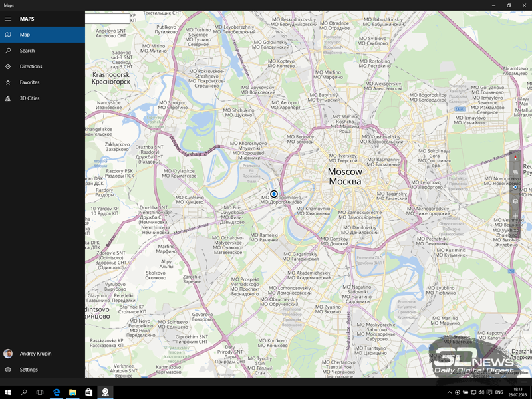Launch Microsoft Edge from the taskbar
The height and width of the screenshot is (399, 532).
pyautogui.click(x=57, y=392)
